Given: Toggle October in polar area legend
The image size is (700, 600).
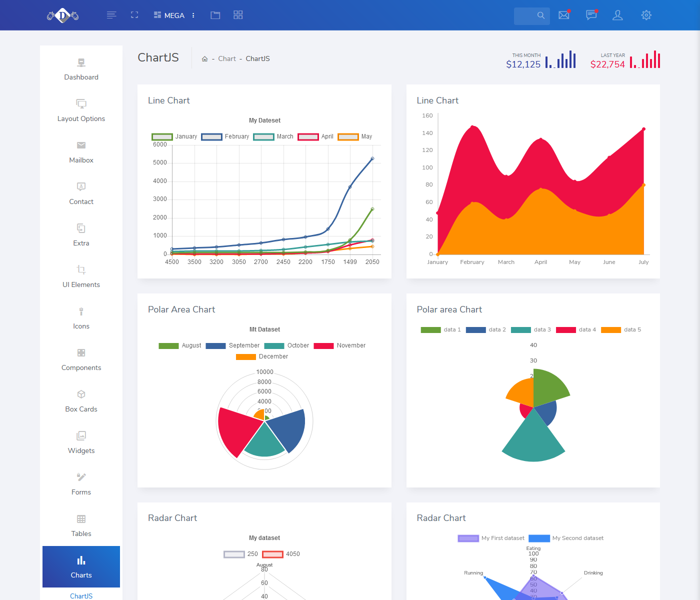Looking at the screenshot, I should 286,345.
